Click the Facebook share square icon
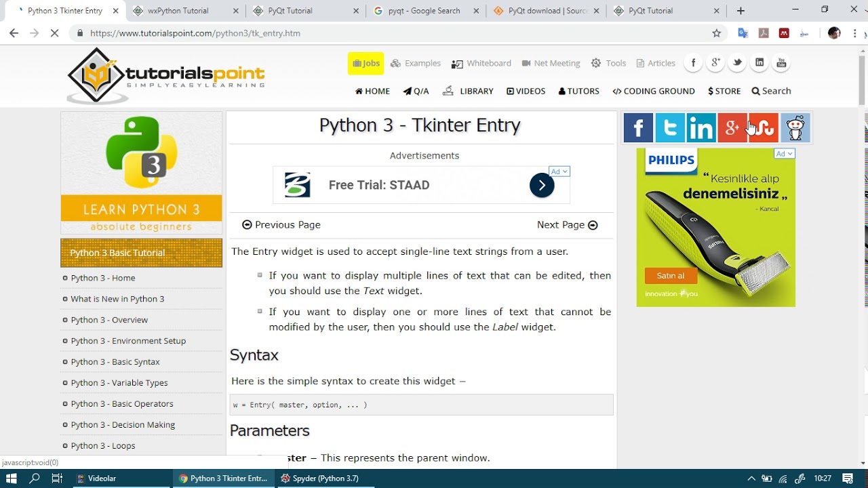This screenshot has height=488, width=868. click(x=638, y=128)
